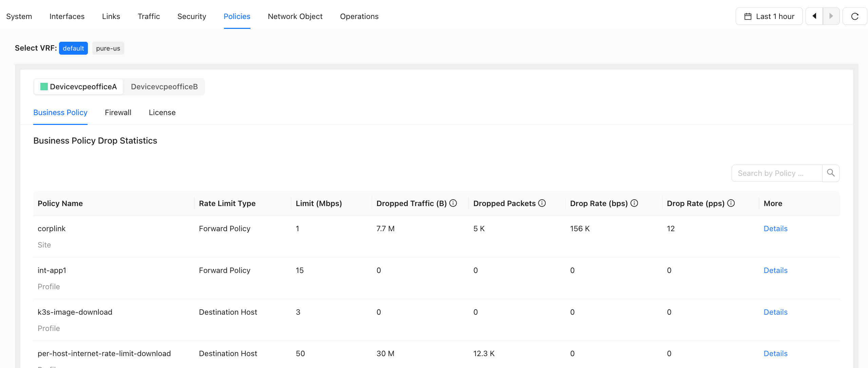The image size is (868, 368).
Task: Click 30 M dropped traffic value
Action: (x=385, y=353)
